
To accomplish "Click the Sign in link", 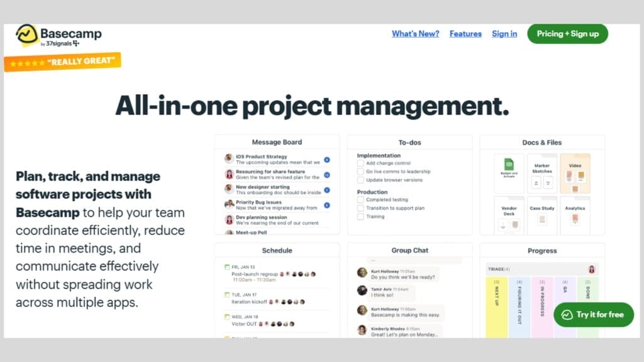I will point(504,34).
